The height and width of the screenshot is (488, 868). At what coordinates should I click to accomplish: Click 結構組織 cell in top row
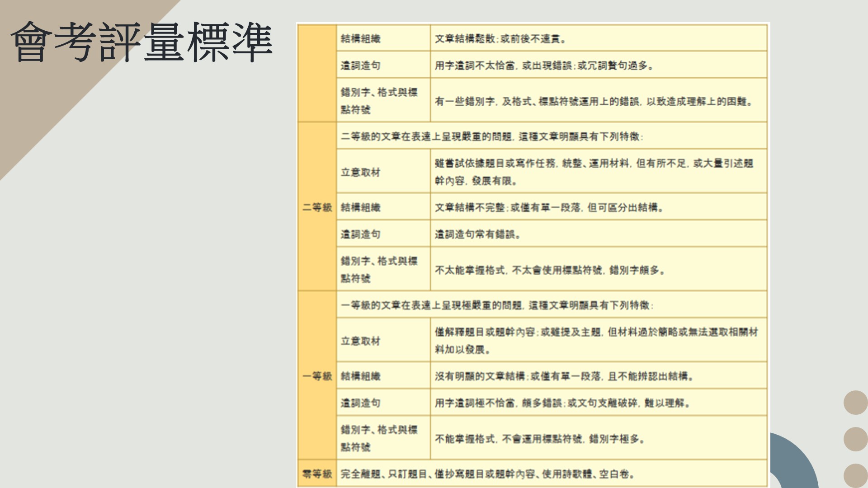[x=361, y=38]
